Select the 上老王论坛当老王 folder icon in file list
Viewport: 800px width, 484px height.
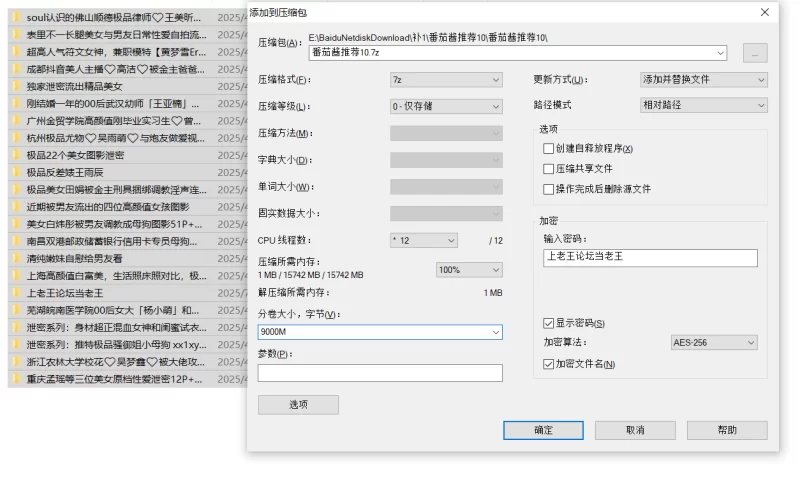pos(16,293)
